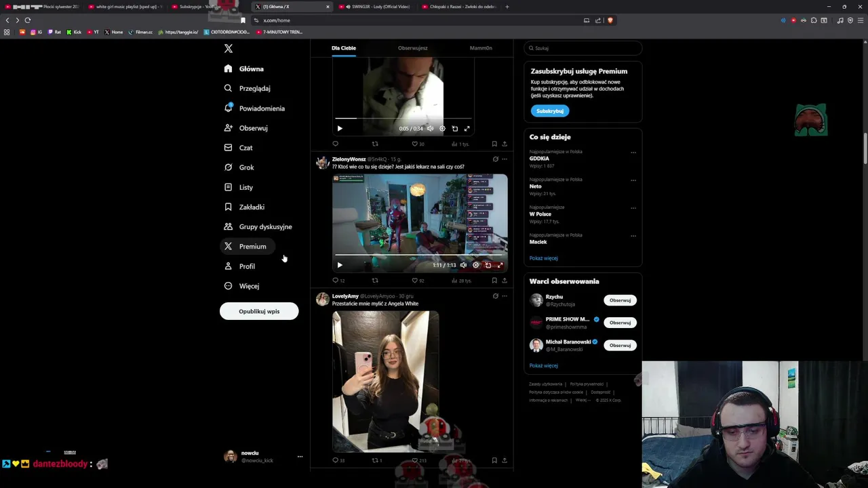This screenshot has height=488, width=868.
Task: Follow Rzychu with Obserwuj button
Action: [x=620, y=300]
